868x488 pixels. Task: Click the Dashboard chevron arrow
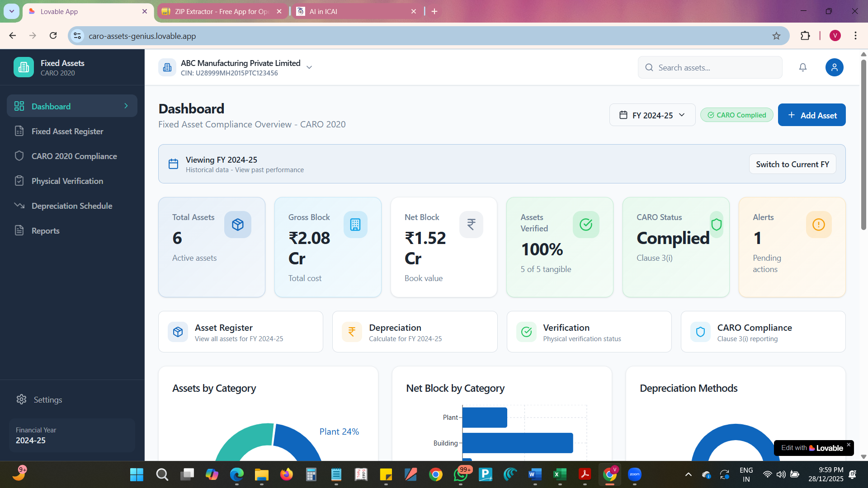tap(126, 106)
